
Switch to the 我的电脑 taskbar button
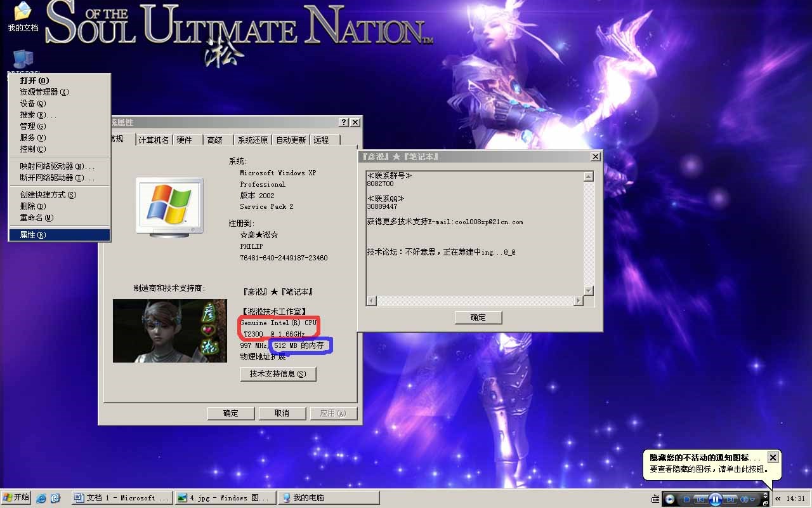pyautogui.click(x=329, y=498)
